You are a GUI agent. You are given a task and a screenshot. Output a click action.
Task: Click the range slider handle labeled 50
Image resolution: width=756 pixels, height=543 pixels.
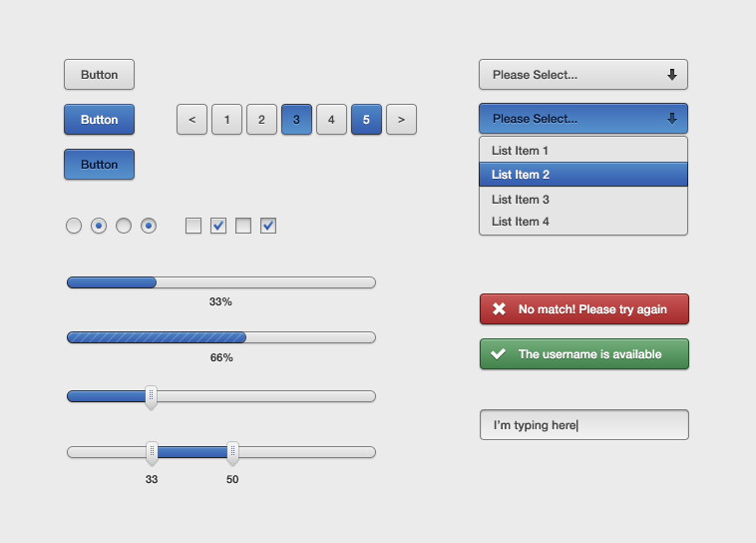coord(232,453)
